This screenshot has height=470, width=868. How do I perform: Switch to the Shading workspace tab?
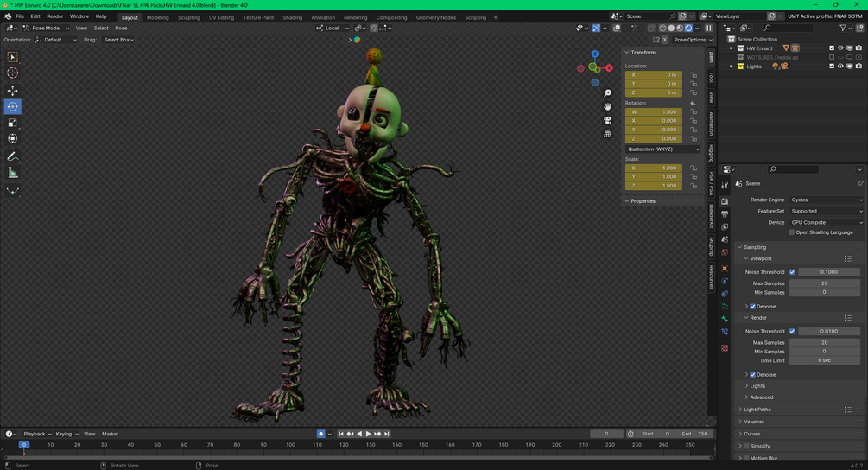(x=292, y=17)
